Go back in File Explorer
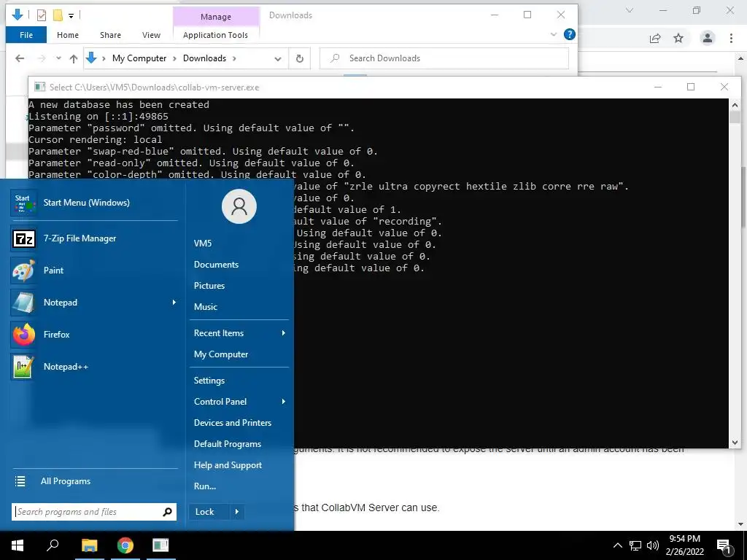 pyautogui.click(x=20, y=58)
